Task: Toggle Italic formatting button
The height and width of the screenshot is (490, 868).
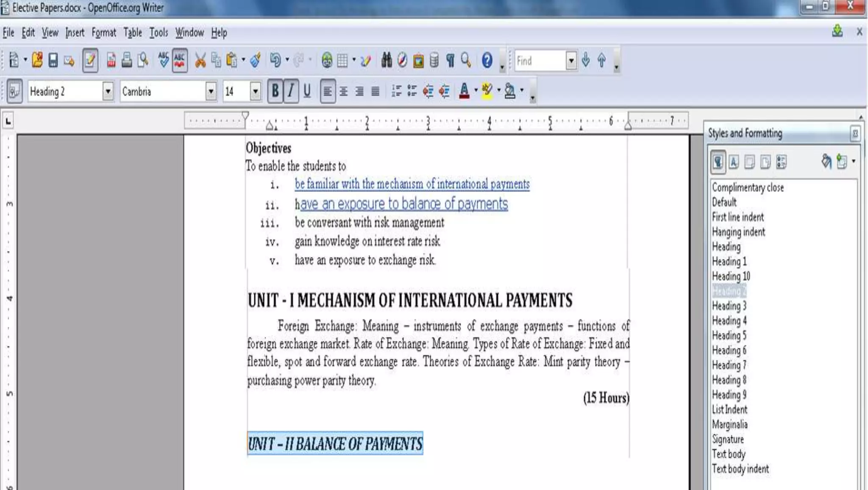Action: [x=291, y=91]
